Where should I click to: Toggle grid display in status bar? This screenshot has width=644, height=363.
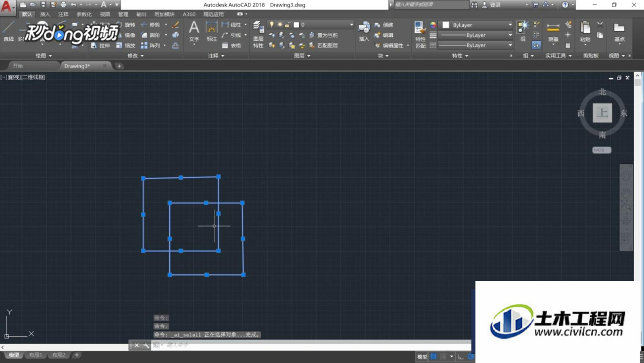click(434, 357)
